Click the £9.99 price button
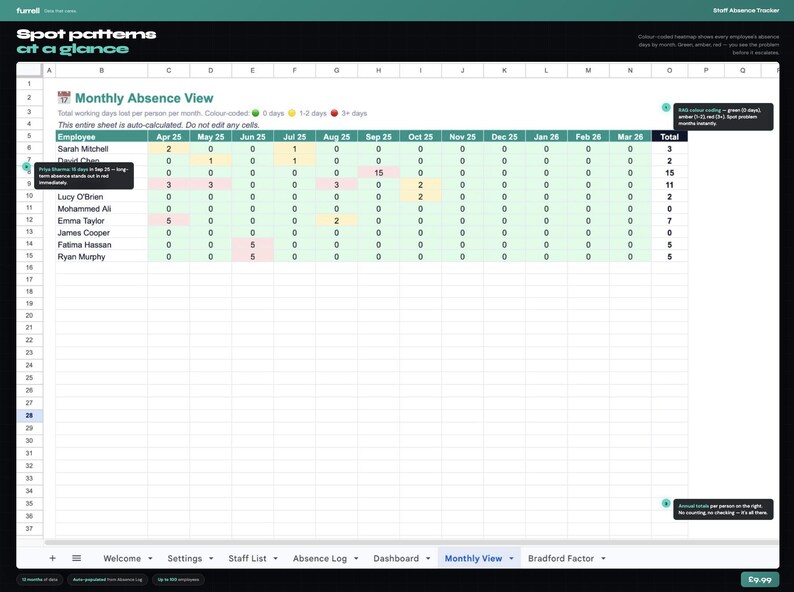Screen dimensions: 794x592 coord(760,579)
